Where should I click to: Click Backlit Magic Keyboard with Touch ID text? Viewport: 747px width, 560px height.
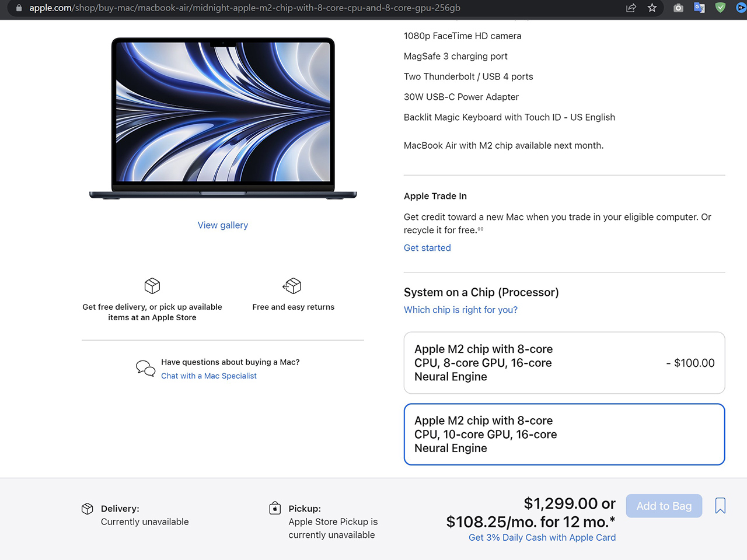509,117
